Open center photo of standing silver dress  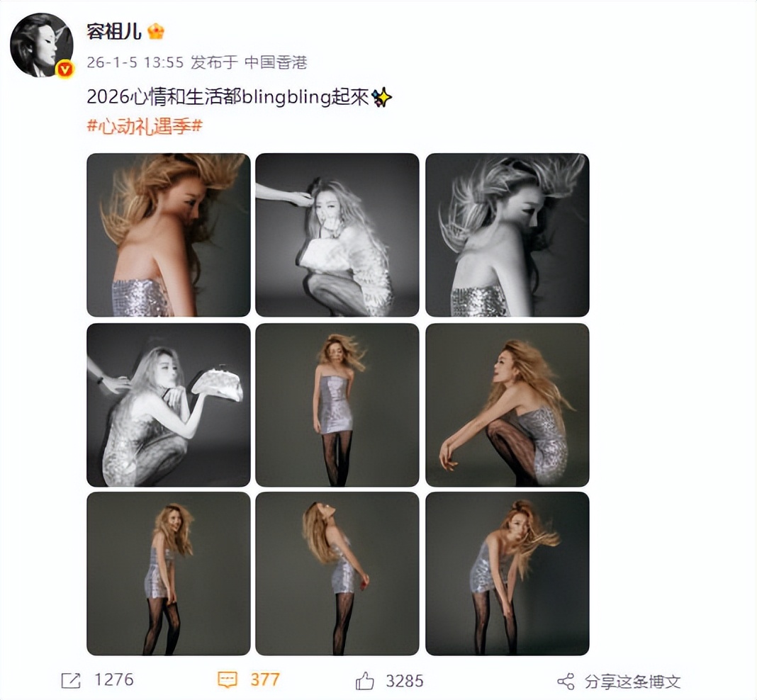click(x=337, y=405)
